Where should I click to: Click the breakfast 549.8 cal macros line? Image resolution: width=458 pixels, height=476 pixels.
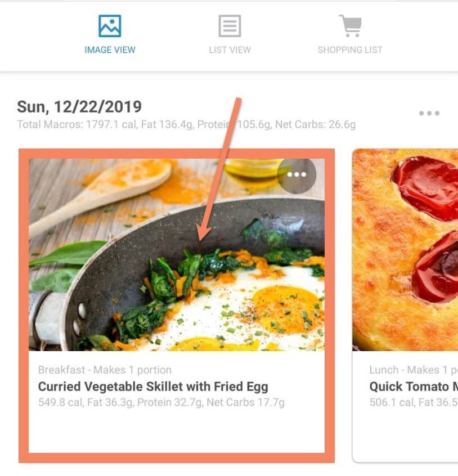pyautogui.click(x=161, y=402)
